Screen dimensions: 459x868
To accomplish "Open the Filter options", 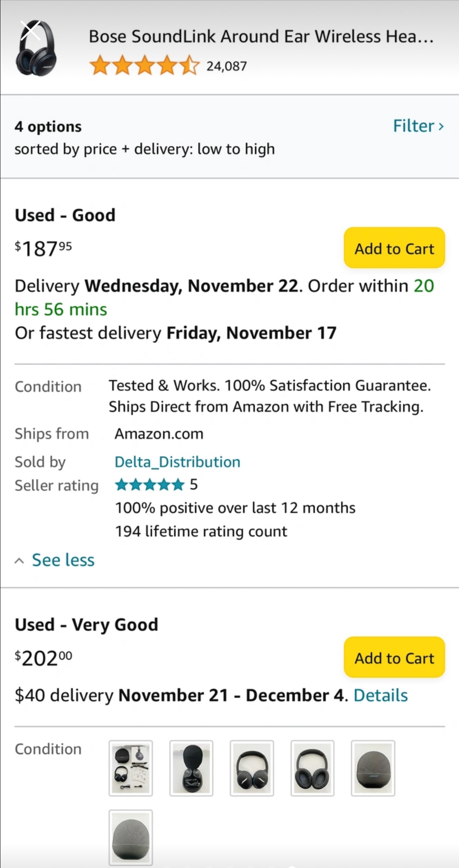I will point(419,126).
